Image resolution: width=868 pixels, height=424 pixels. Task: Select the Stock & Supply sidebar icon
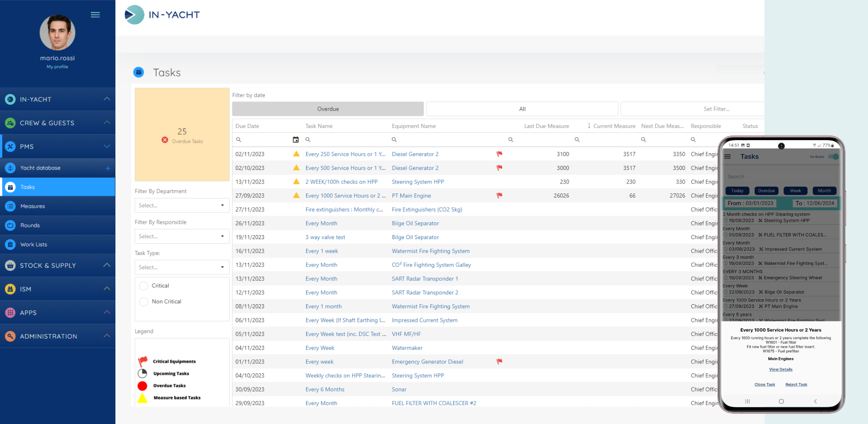10,265
